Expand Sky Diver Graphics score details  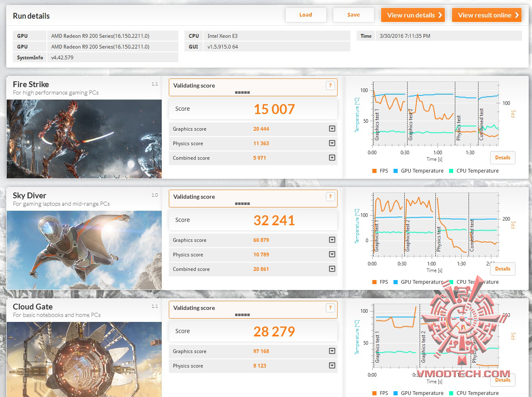332,240
